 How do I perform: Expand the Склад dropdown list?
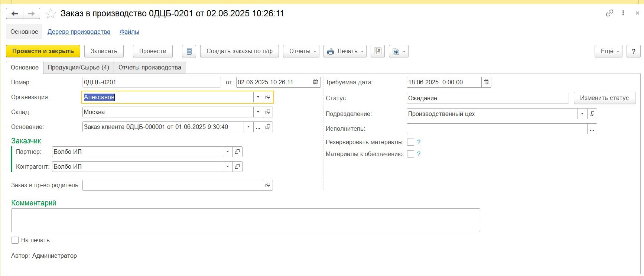258,112
